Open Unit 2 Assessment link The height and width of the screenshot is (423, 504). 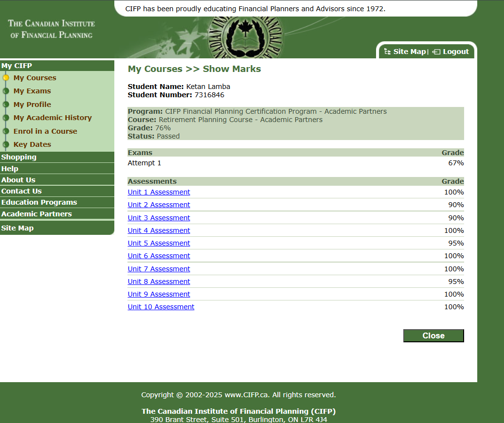coord(159,205)
